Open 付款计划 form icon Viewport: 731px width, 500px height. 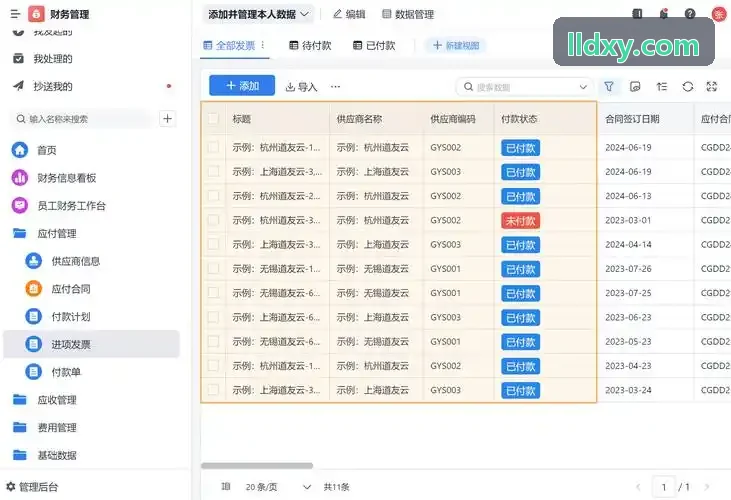(x=34, y=316)
